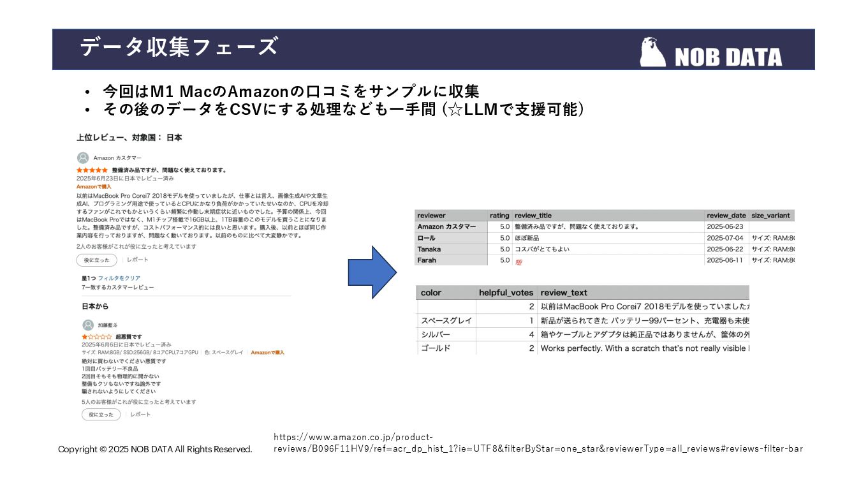Click 2025年6月23日に日本でレビュー済み date line
Screen dimensions: 868x488
pyautogui.click(x=125, y=178)
